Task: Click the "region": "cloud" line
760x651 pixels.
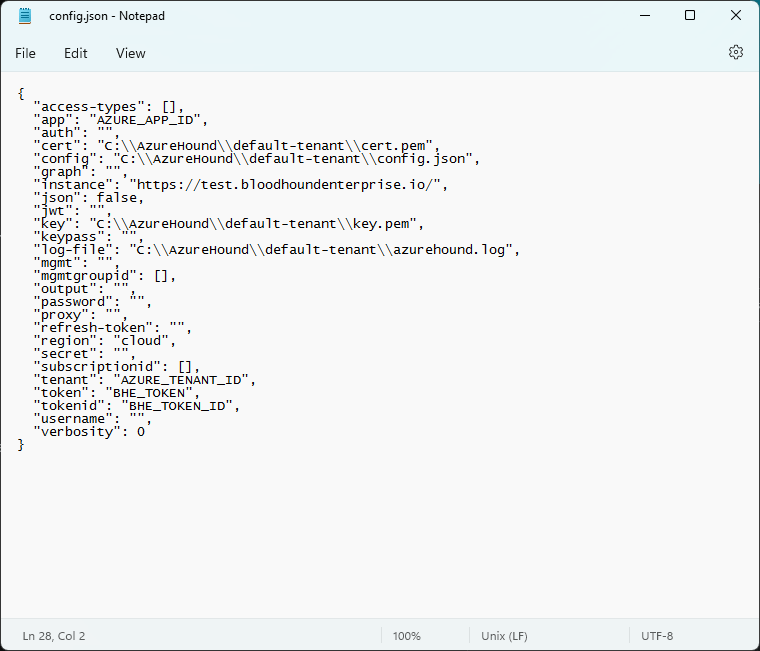Action: 105,341
